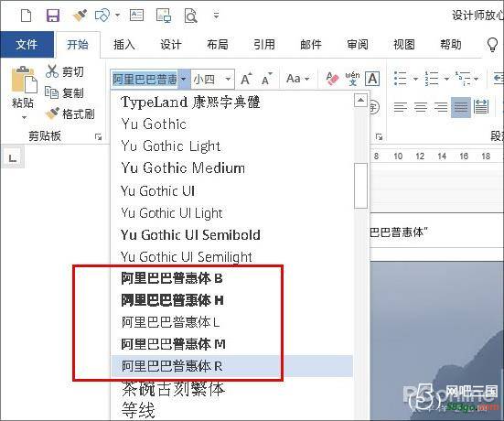Click the 格式刷 format painter button
The image size is (504, 421).
tap(70, 114)
